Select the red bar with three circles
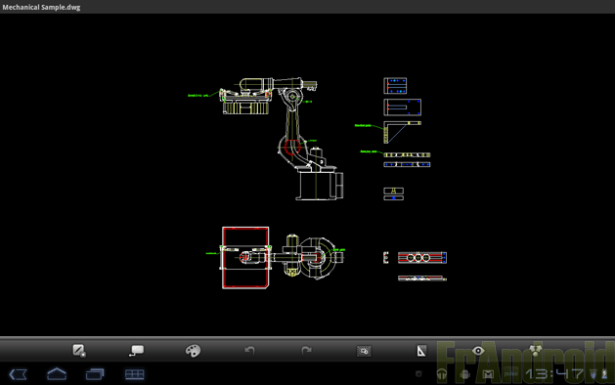The width and height of the screenshot is (615, 385). click(x=422, y=258)
